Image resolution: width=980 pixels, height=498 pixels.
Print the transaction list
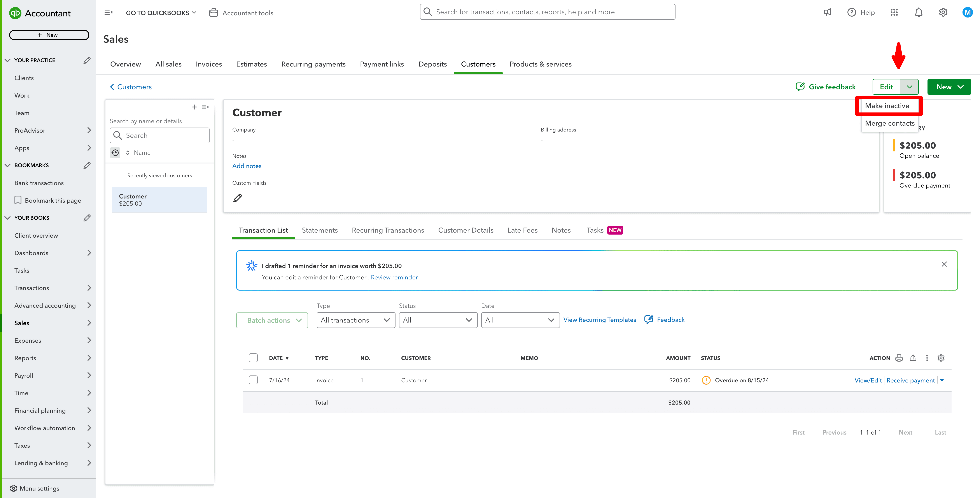click(899, 358)
